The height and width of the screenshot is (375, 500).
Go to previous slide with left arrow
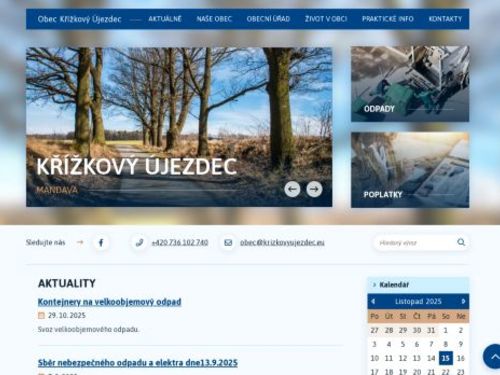tap(292, 189)
